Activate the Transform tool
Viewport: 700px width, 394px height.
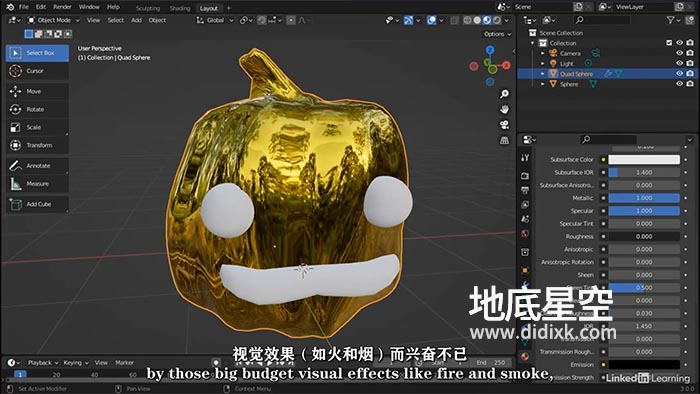point(37,145)
